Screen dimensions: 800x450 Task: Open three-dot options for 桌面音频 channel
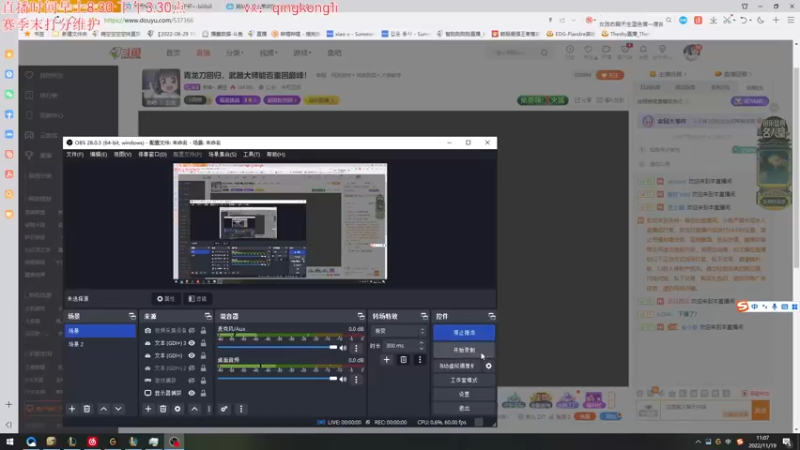click(x=356, y=379)
